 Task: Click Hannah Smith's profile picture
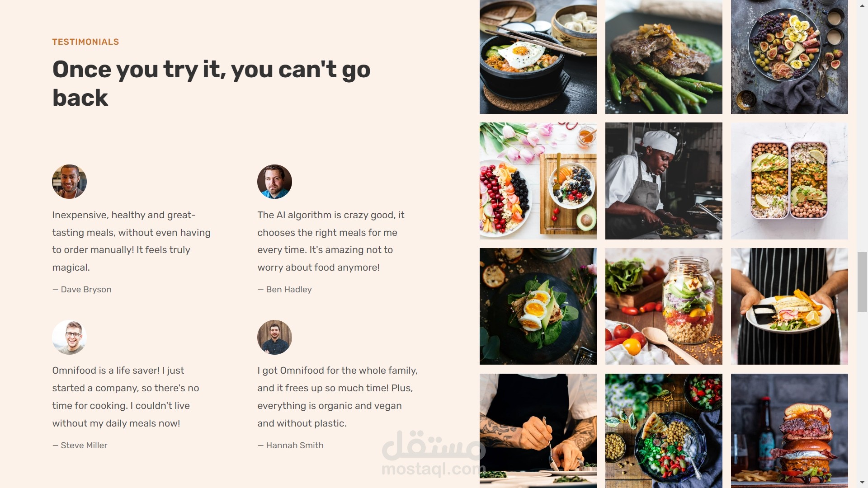tap(274, 338)
